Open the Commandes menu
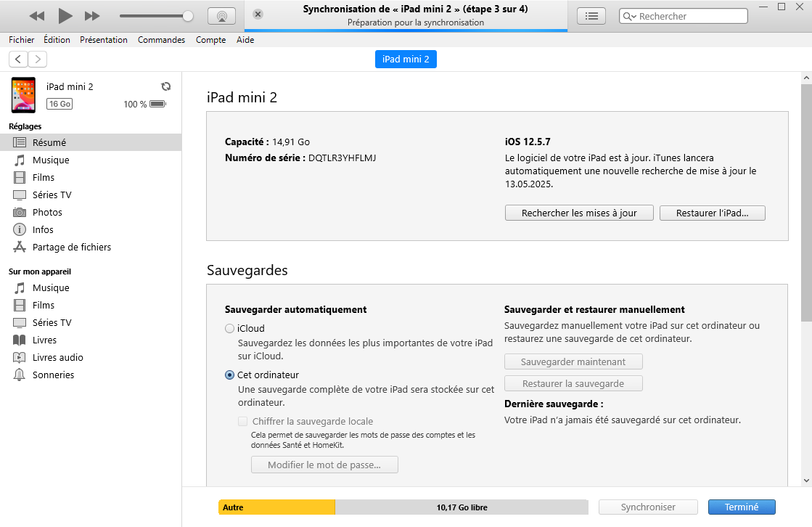812x527 pixels. (161, 40)
